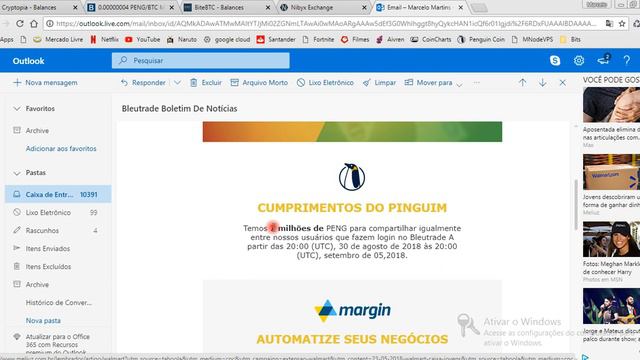This screenshot has width=640, height=360.
Task: Click the browser home button
Action: pos(34,24)
